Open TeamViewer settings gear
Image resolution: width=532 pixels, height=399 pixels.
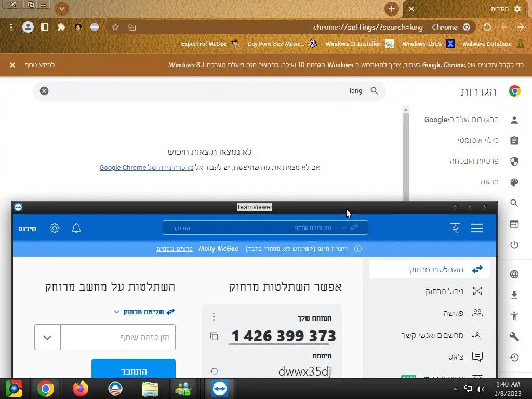[55, 228]
